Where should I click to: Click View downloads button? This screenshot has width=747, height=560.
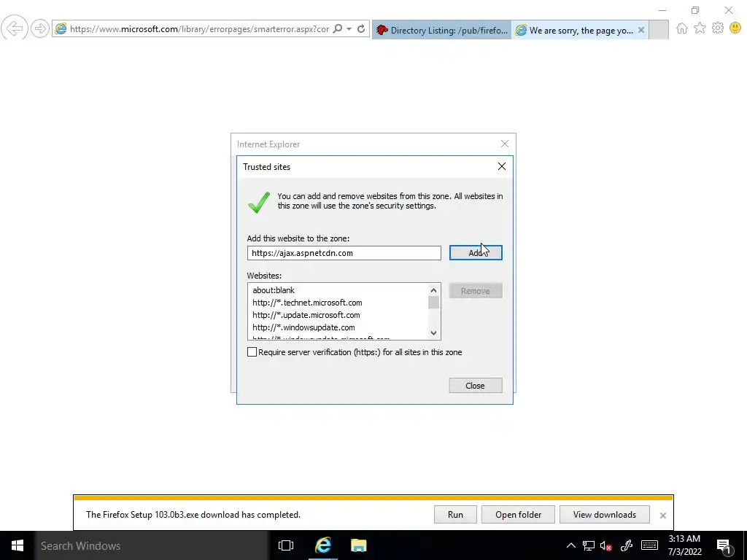click(605, 515)
